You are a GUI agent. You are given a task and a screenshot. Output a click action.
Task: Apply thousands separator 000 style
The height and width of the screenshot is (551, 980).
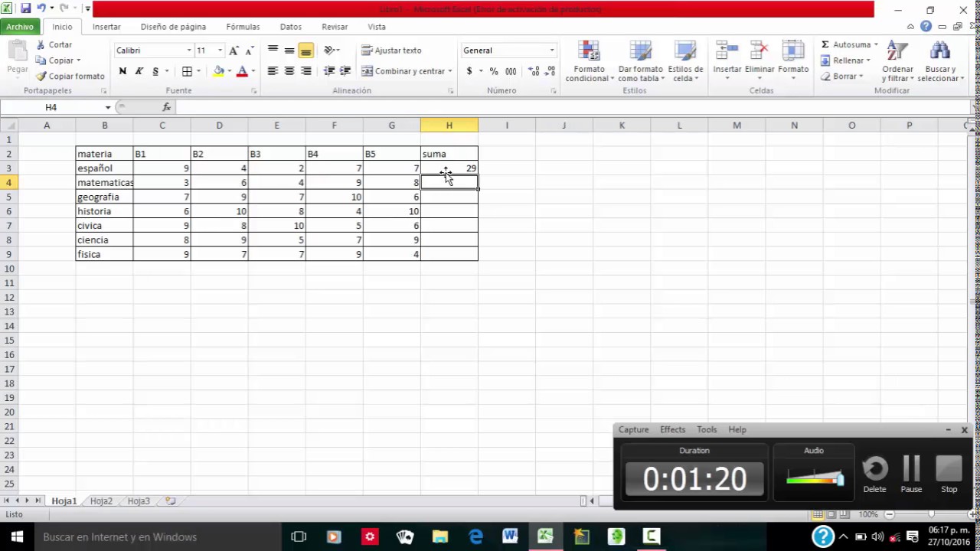[x=511, y=71]
